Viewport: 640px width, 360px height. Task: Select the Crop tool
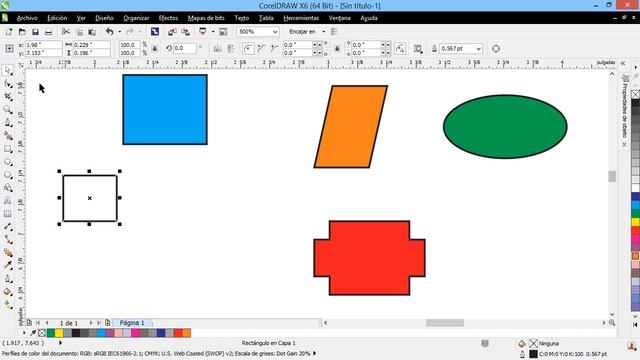[7, 97]
